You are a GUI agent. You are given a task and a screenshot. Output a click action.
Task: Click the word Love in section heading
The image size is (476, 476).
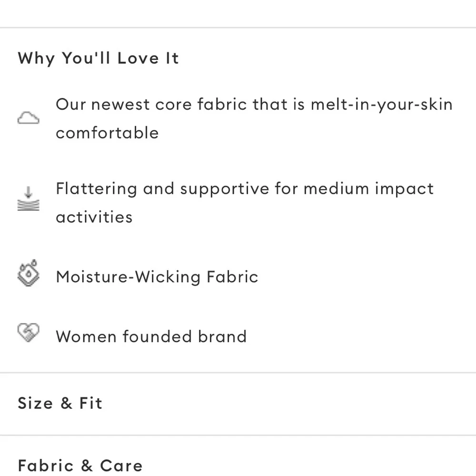[x=138, y=58]
